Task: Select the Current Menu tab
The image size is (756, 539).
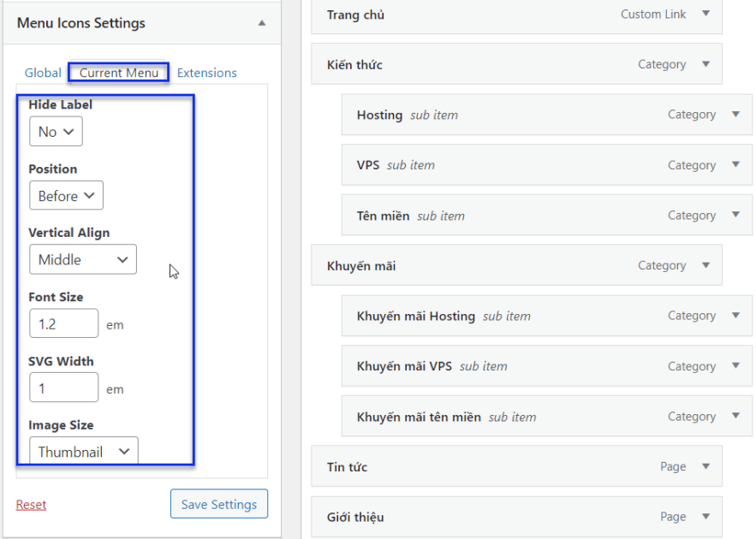Action: 117,73
